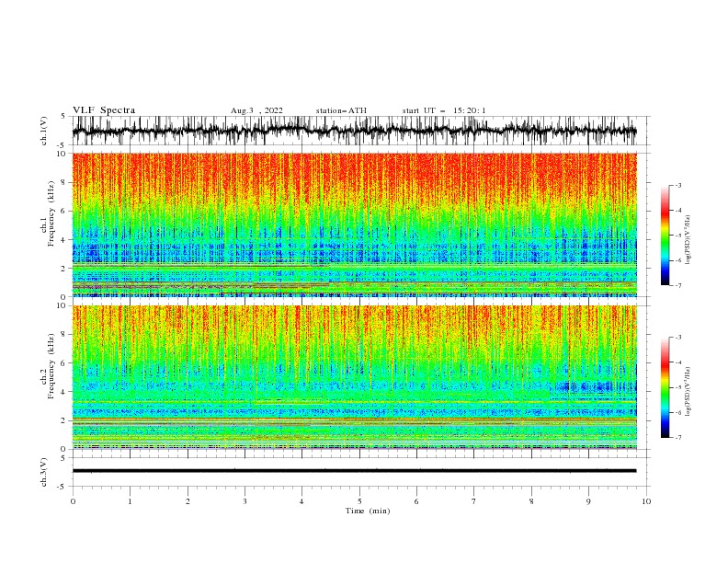This screenshot has height=563, width=728.
Task: Click time axis tick label "4"
Action: [x=301, y=501]
